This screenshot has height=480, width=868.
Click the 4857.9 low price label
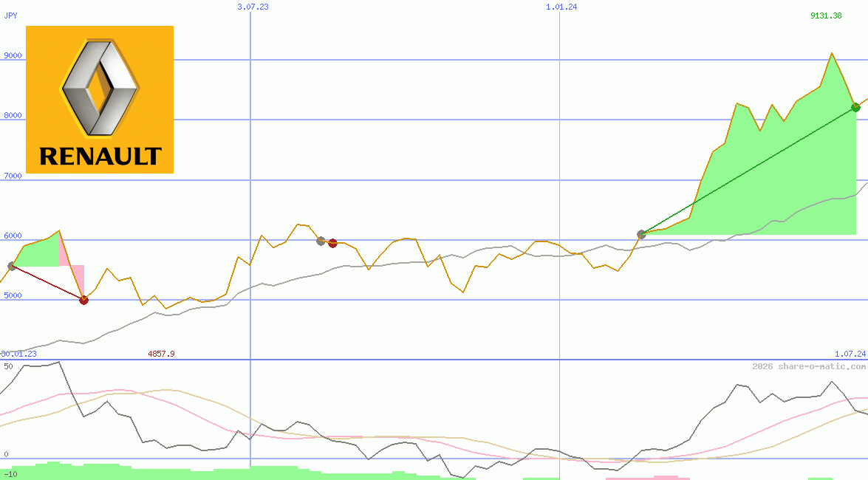click(161, 354)
